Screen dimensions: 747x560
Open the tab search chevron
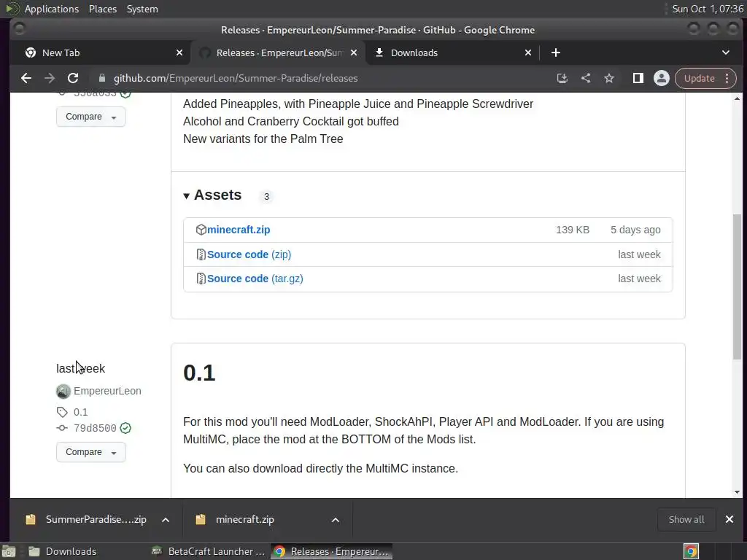726,52
